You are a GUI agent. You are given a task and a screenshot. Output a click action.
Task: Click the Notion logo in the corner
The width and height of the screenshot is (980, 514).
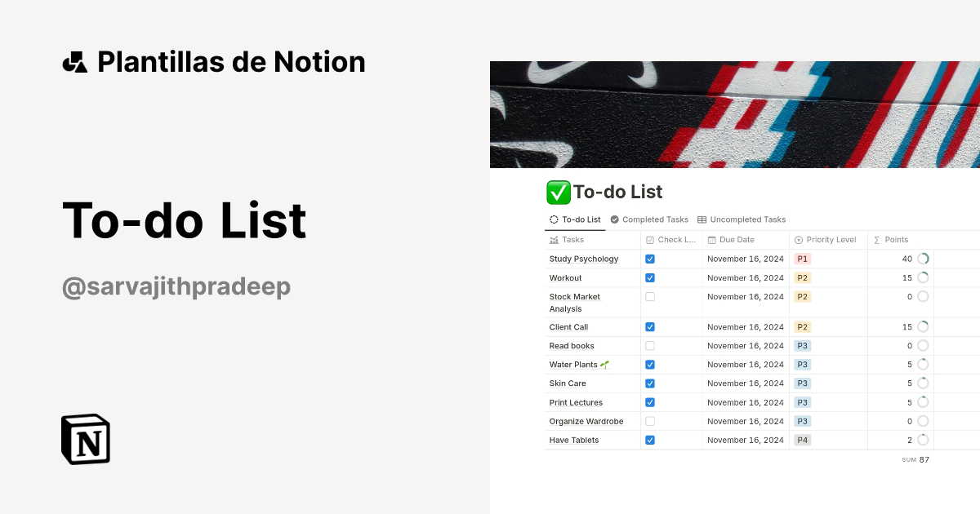pos(85,439)
